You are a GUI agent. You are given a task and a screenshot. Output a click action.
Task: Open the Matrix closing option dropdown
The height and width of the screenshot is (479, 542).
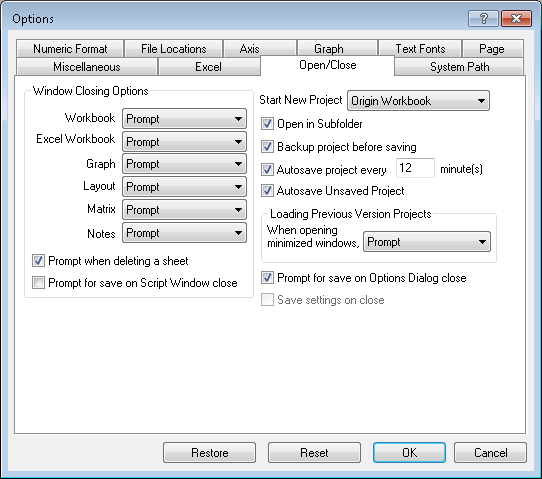[184, 209]
